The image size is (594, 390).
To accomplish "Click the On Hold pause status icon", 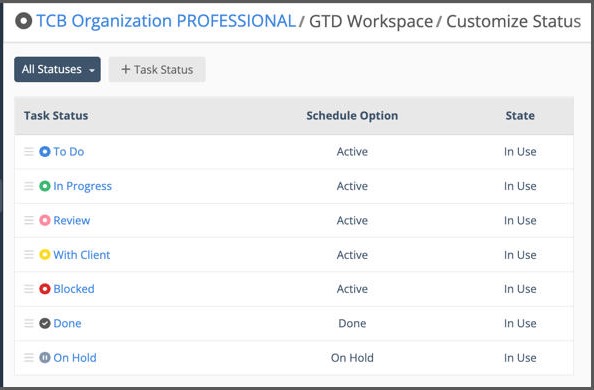I will click(x=45, y=357).
